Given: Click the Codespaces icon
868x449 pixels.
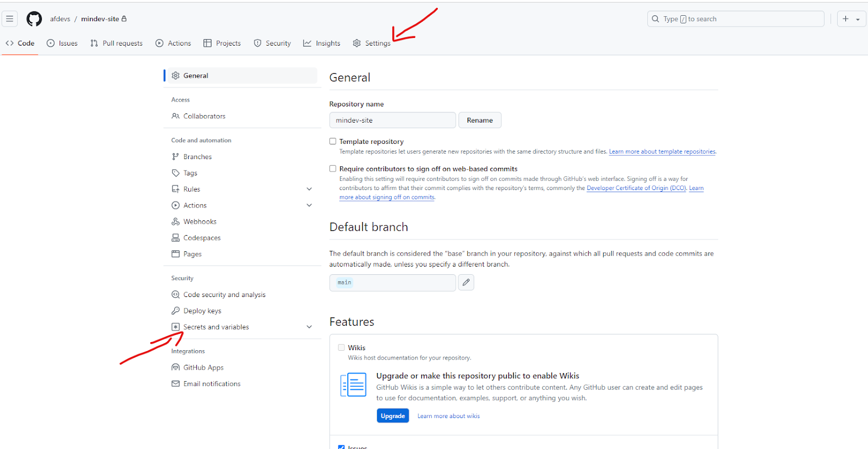Looking at the screenshot, I should 175,238.
